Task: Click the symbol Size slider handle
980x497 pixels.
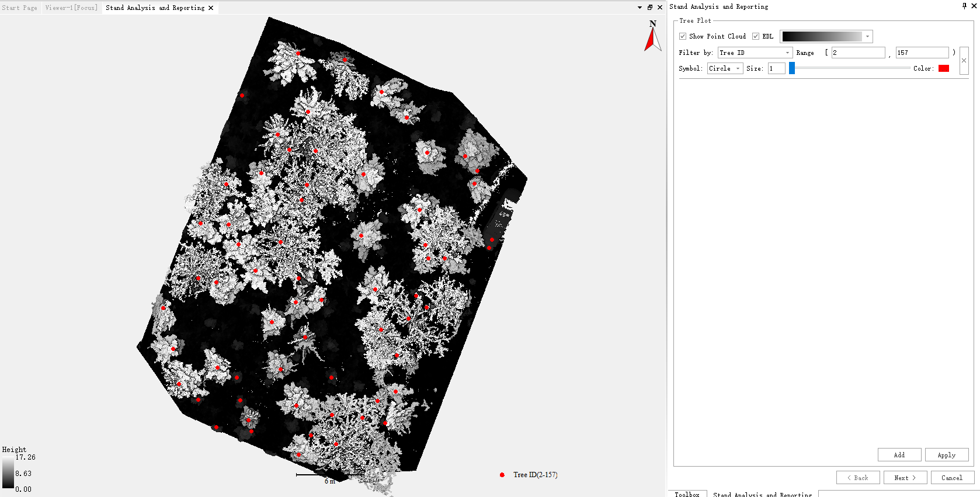Action: (792, 68)
